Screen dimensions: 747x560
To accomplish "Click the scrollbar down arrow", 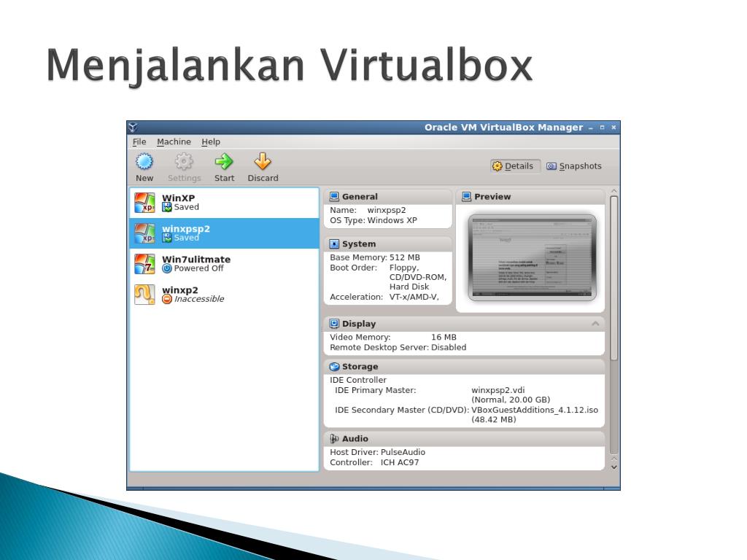I will pos(614,467).
